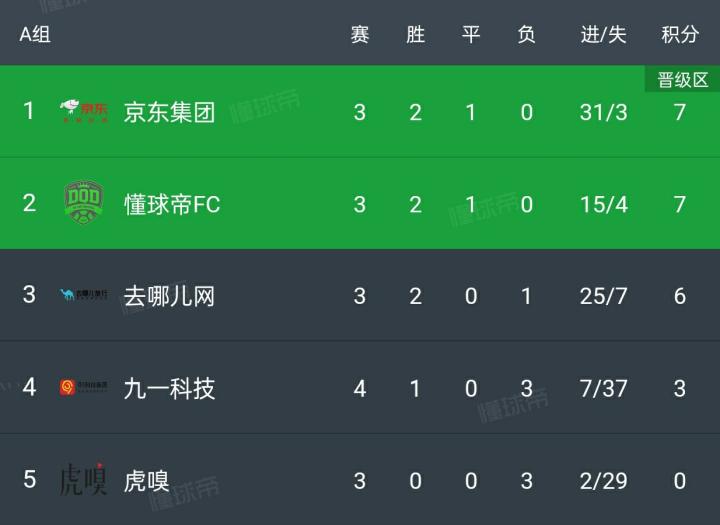This screenshot has width=720, height=525.
Task: Tap the 九一科技 red logo
Action: (x=83, y=387)
